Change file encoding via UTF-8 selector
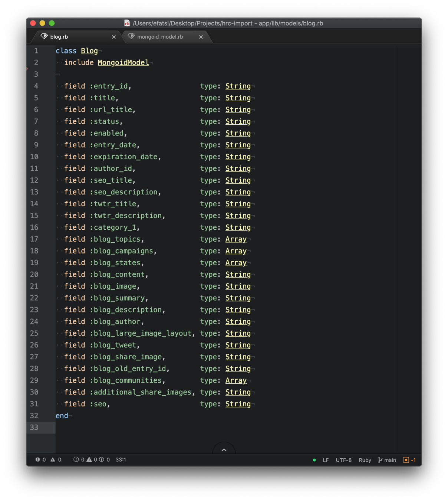The image size is (448, 501). [344, 460]
